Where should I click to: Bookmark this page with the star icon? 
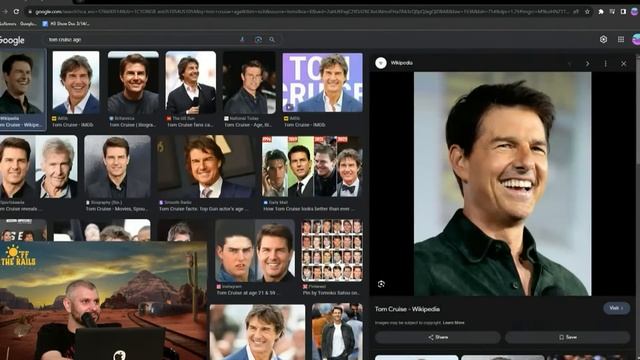pos(587,12)
